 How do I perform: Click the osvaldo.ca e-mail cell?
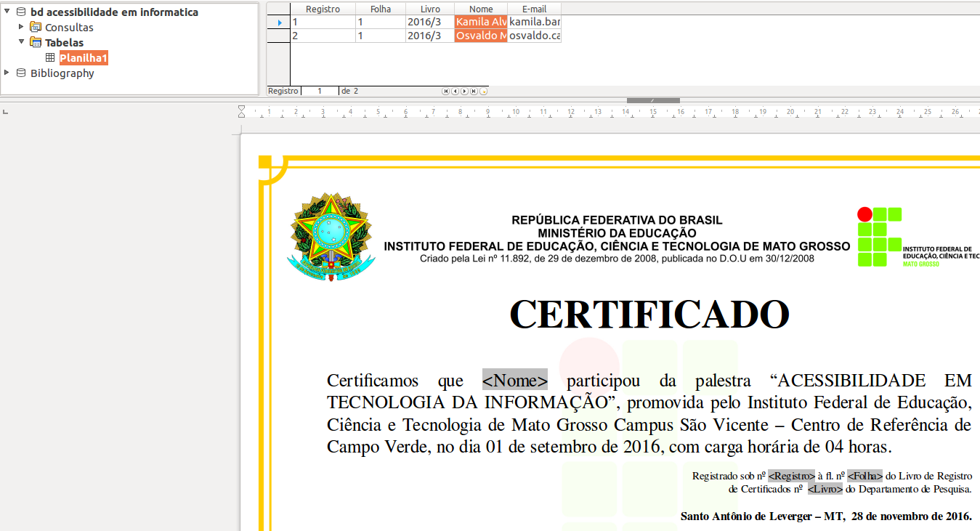[x=534, y=36]
